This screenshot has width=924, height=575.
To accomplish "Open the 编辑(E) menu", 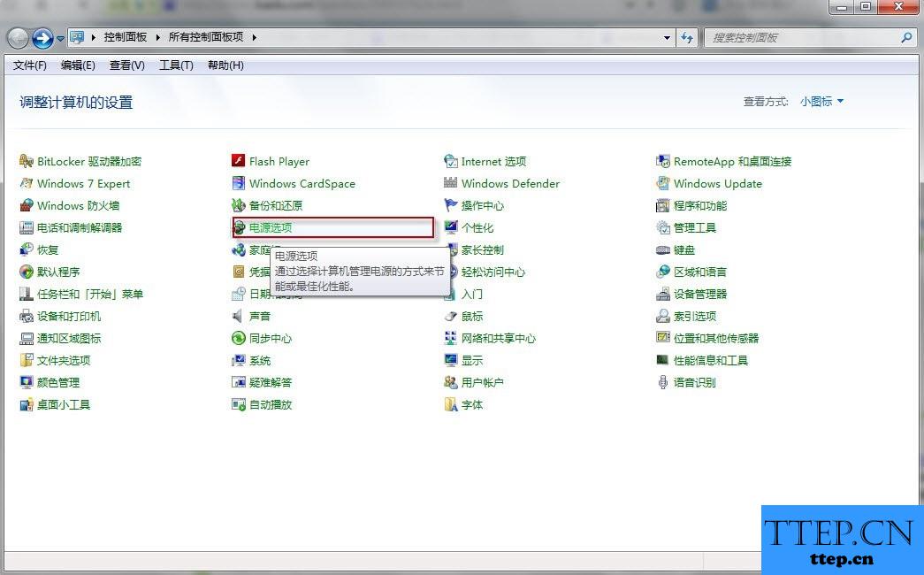I will pos(78,65).
